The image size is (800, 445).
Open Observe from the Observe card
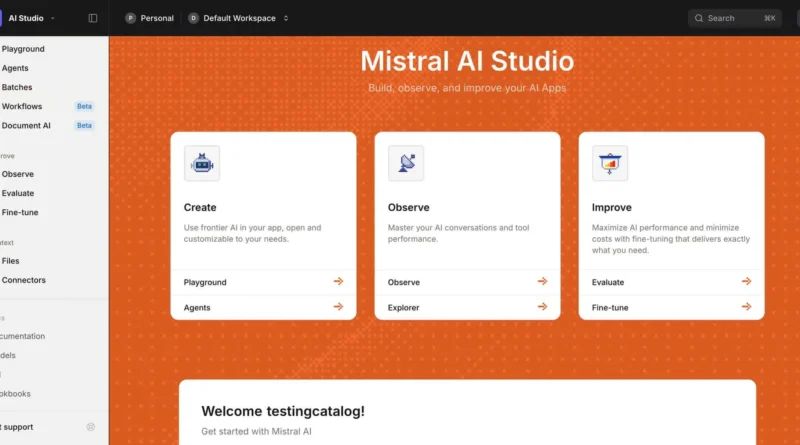(x=467, y=282)
